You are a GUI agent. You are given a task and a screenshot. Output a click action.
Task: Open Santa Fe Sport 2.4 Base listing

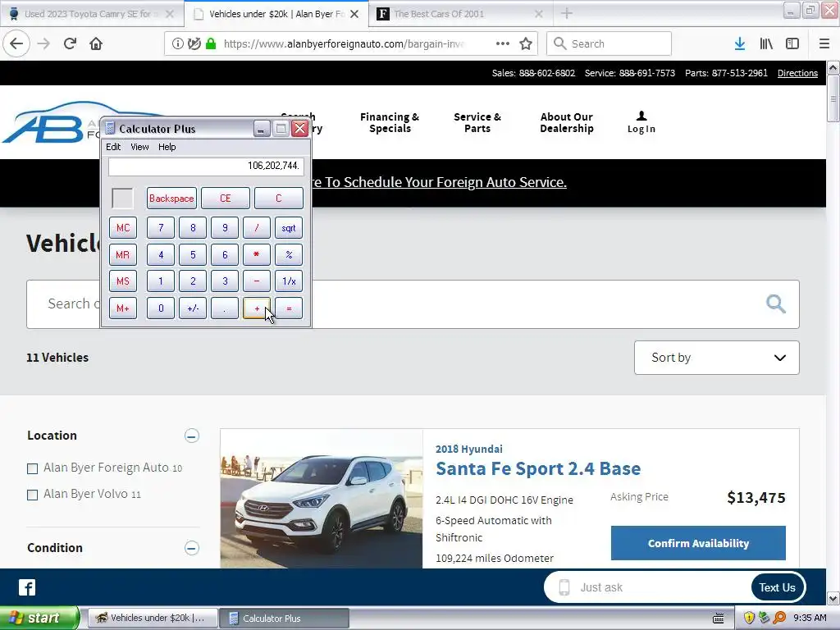click(x=538, y=468)
